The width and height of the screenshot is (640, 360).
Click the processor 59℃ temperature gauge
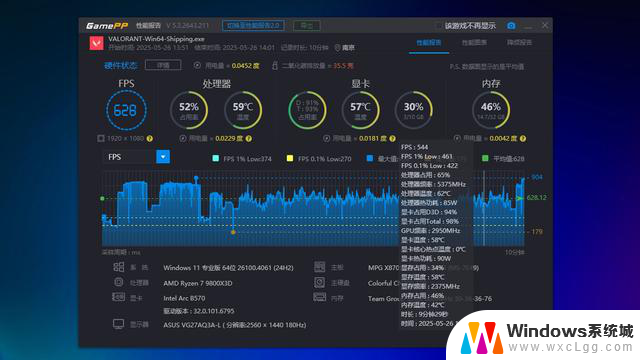243,110
